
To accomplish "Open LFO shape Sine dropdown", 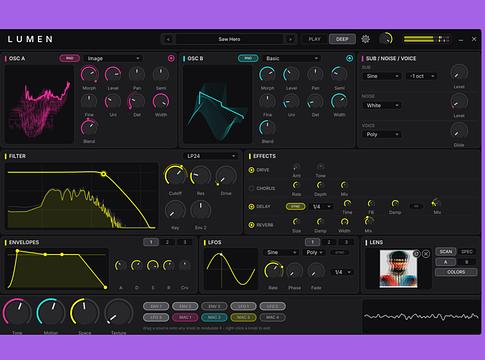I will coord(281,252).
